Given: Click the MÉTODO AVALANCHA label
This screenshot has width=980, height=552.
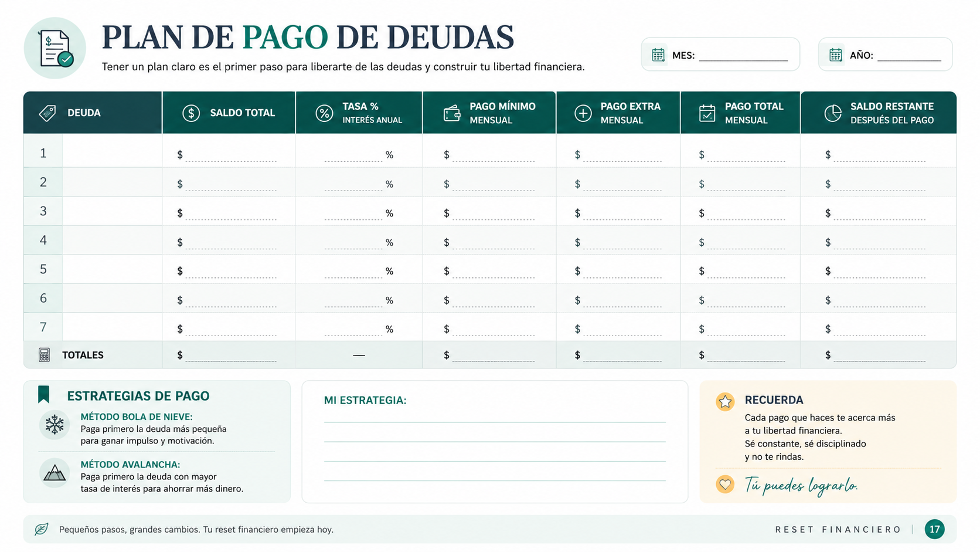Looking at the screenshot, I should click(x=130, y=464).
